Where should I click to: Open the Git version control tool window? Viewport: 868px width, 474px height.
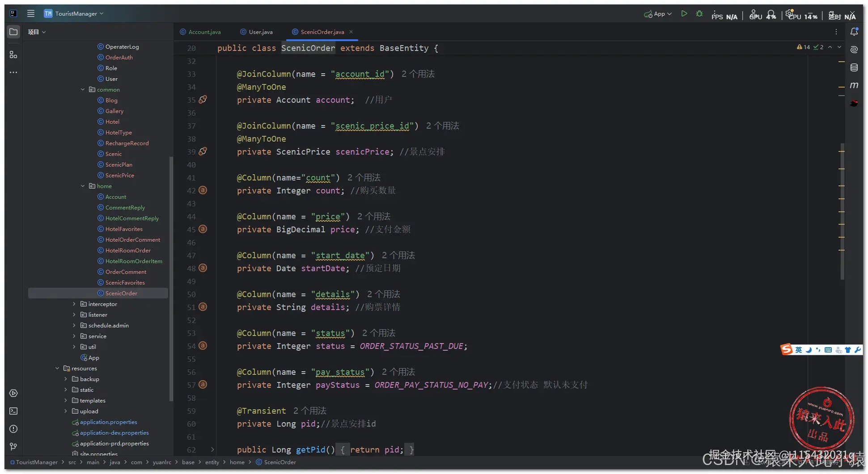click(13, 447)
